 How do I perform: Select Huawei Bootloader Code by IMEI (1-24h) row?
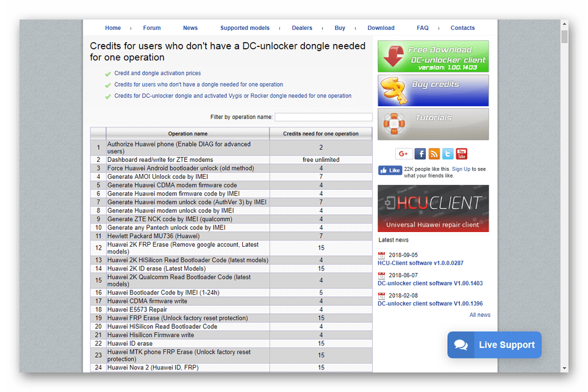click(231, 292)
